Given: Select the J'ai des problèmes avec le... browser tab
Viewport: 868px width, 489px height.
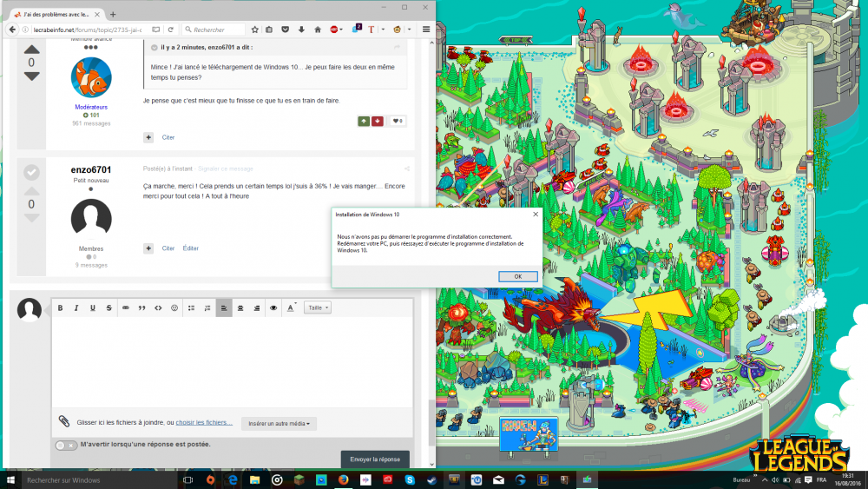Looking at the screenshot, I should (x=56, y=15).
